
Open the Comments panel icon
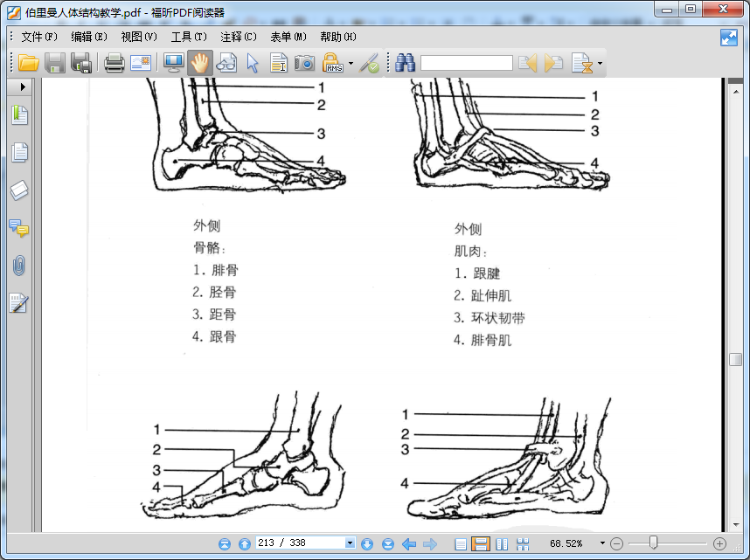tap(19, 228)
